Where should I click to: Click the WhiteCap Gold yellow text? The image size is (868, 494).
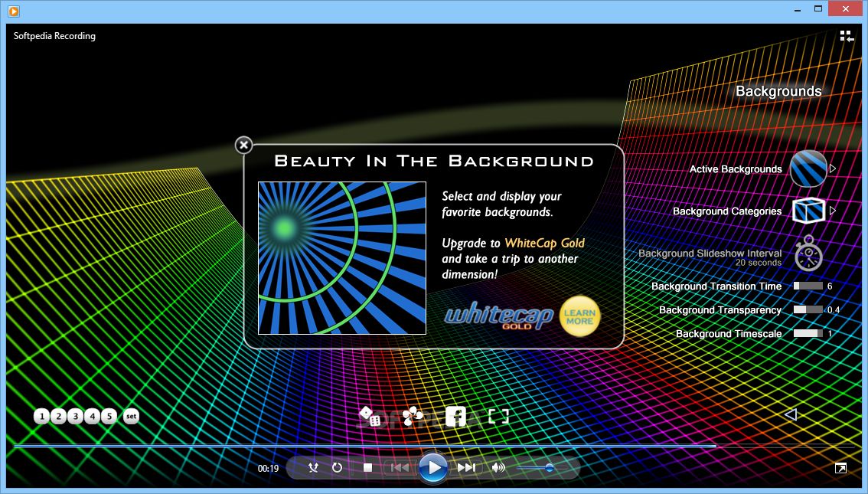[x=545, y=243]
